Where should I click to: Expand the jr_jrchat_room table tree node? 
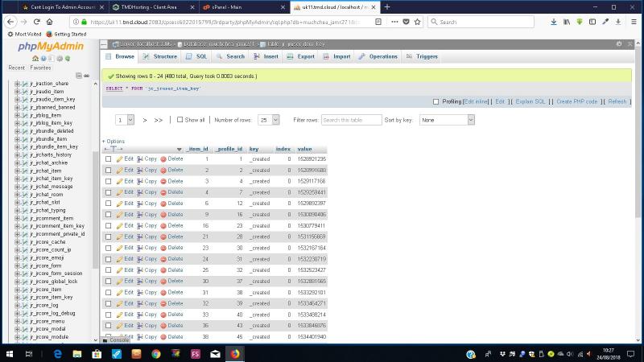17,194
